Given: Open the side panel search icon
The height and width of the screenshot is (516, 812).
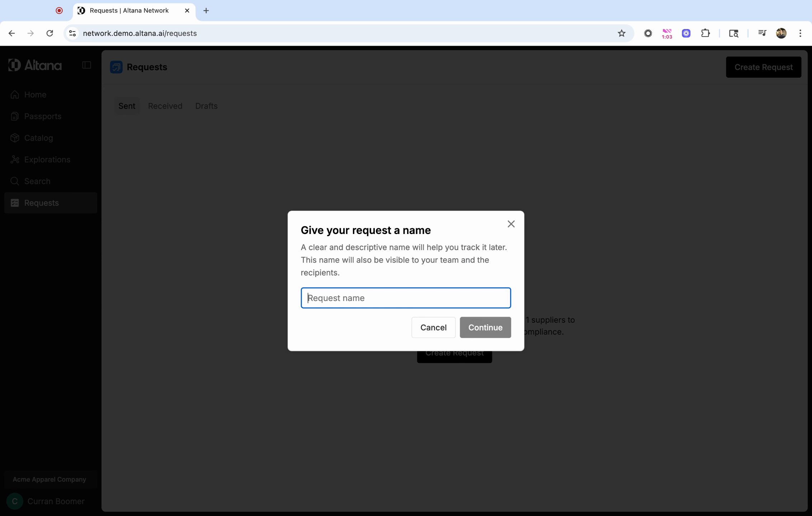Looking at the screenshot, I should click(x=733, y=33).
